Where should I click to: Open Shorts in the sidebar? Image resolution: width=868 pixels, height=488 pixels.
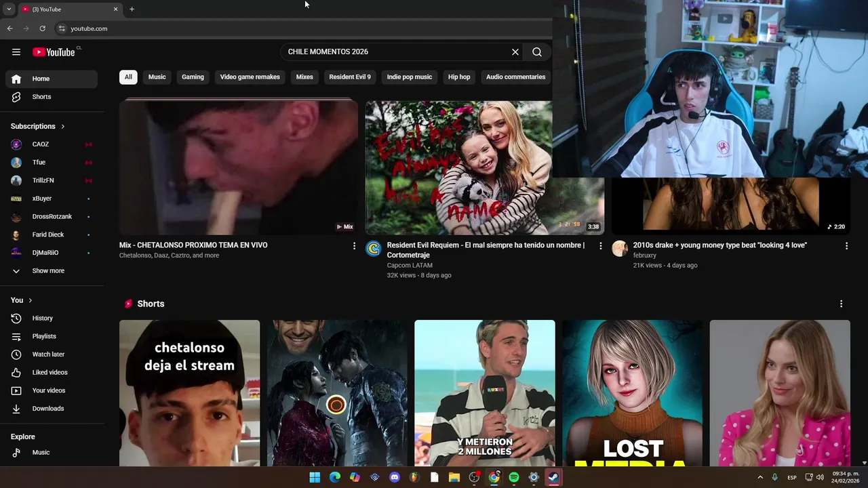pos(52,97)
